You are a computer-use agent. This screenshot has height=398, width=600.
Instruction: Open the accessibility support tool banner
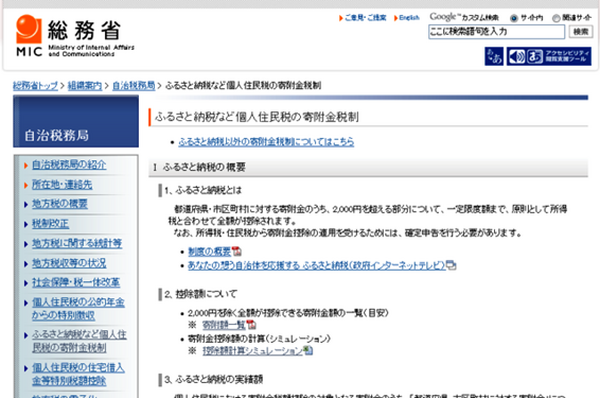[549, 56]
